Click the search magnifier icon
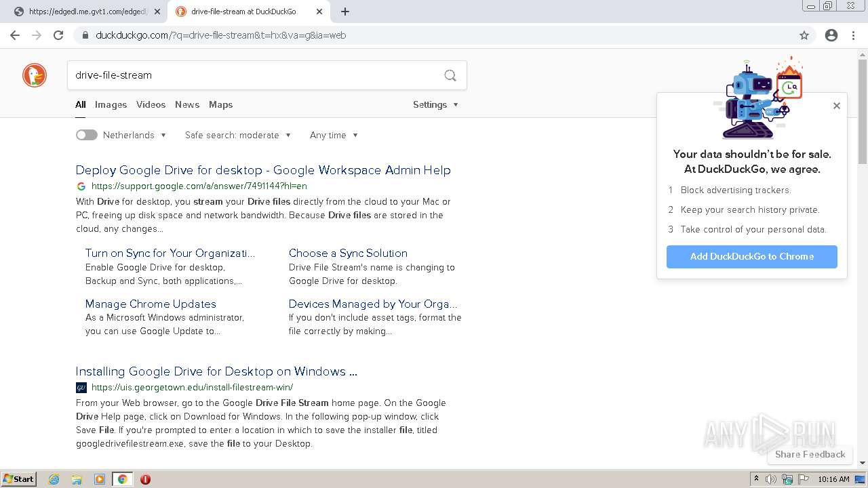 click(450, 75)
